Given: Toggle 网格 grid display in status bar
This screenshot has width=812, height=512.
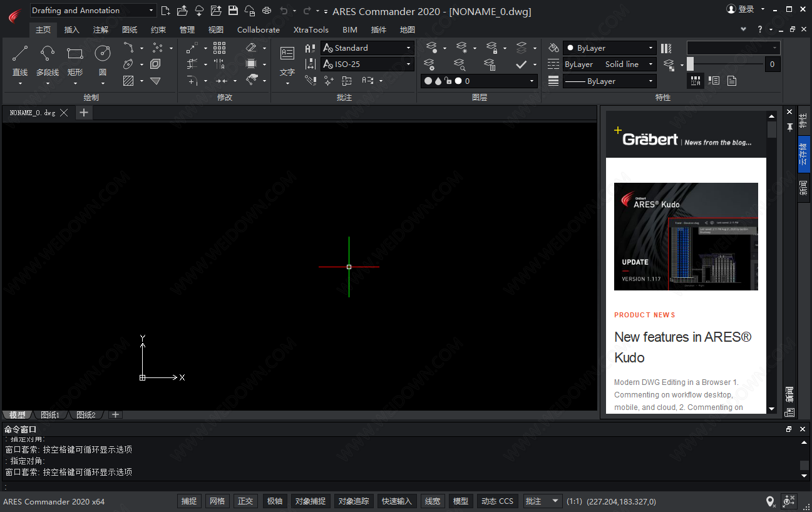Looking at the screenshot, I should pyautogui.click(x=217, y=501).
